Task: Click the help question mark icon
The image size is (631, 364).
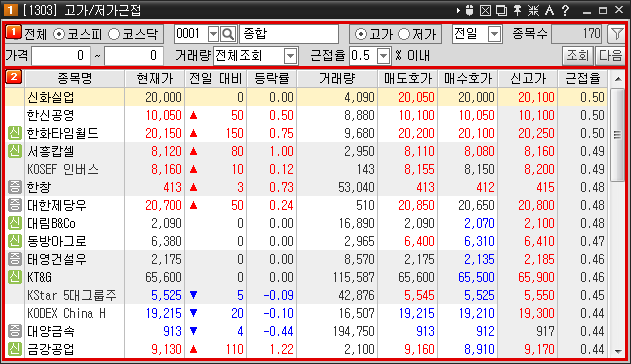Action: [x=565, y=10]
